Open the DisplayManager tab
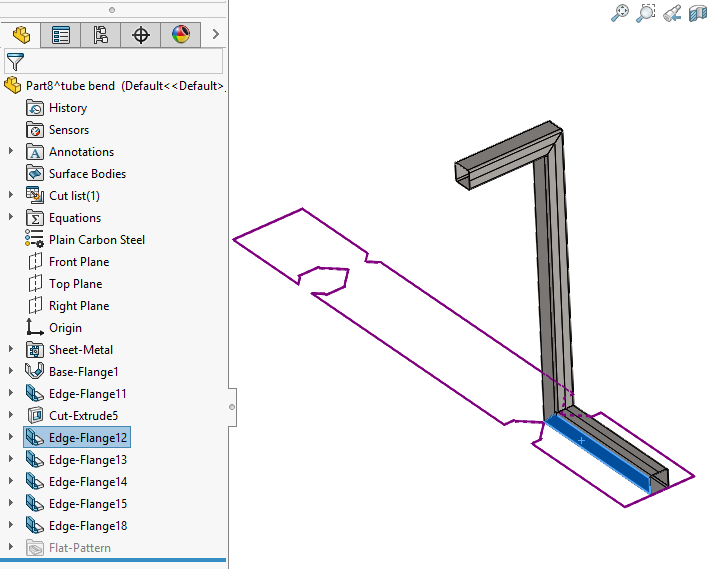Viewport: 714px width, 569px height. point(181,35)
